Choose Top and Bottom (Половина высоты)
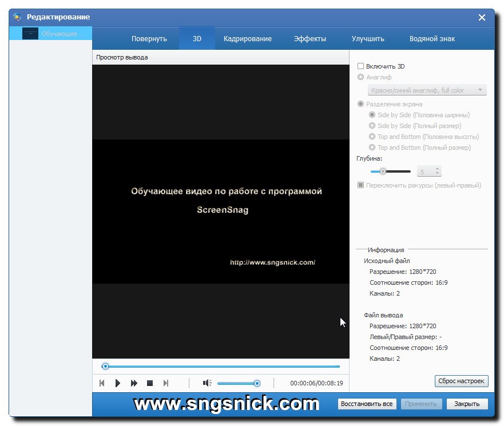 [x=372, y=137]
